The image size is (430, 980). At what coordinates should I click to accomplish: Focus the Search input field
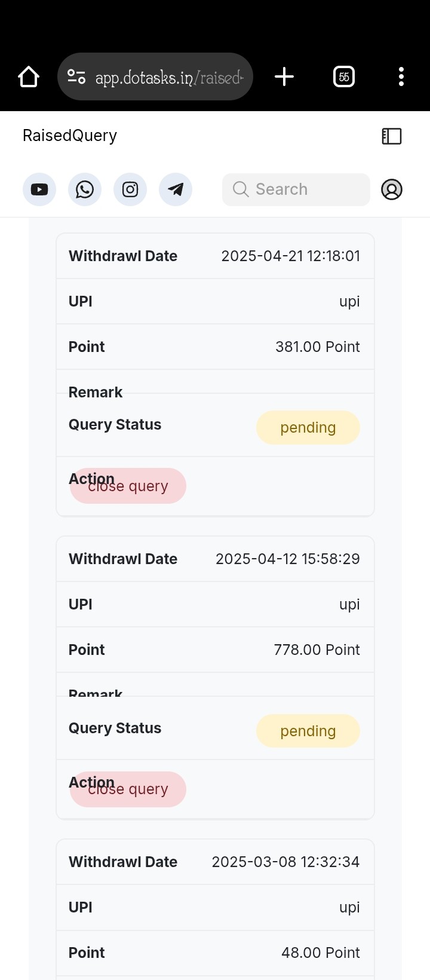click(296, 189)
